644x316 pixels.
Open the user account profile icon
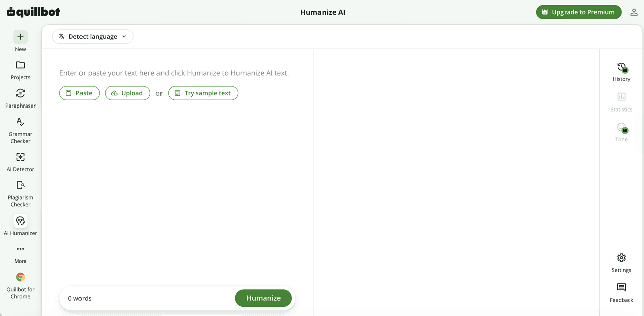(x=634, y=12)
